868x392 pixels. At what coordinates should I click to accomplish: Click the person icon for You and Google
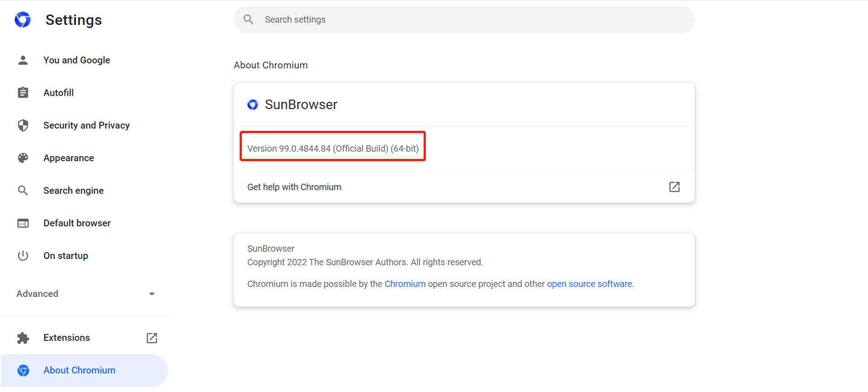pyautogui.click(x=23, y=60)
